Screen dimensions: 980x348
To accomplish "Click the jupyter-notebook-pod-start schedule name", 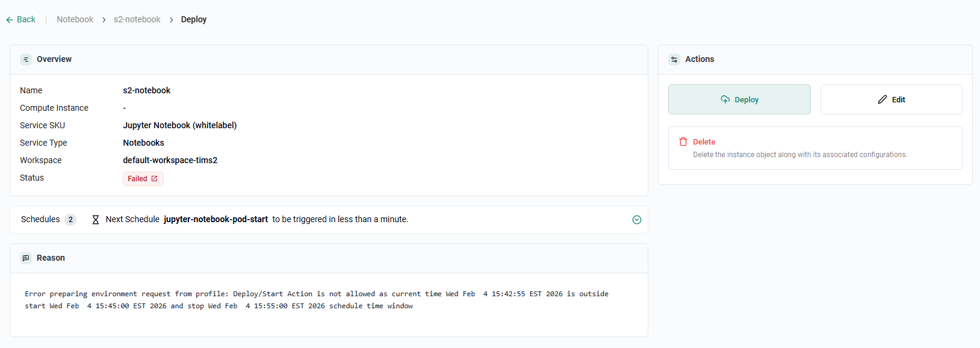I will (x=216, y=219).
